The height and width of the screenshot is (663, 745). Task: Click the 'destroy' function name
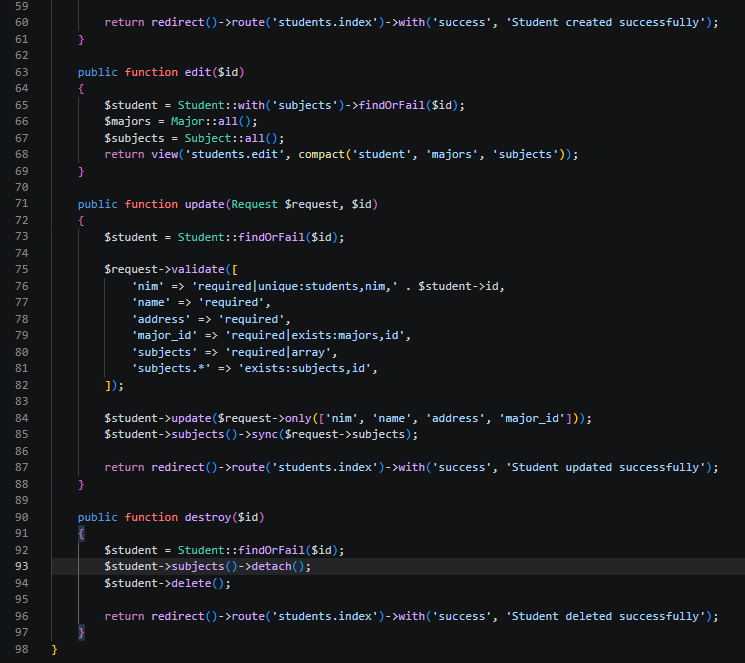(208, 517)
